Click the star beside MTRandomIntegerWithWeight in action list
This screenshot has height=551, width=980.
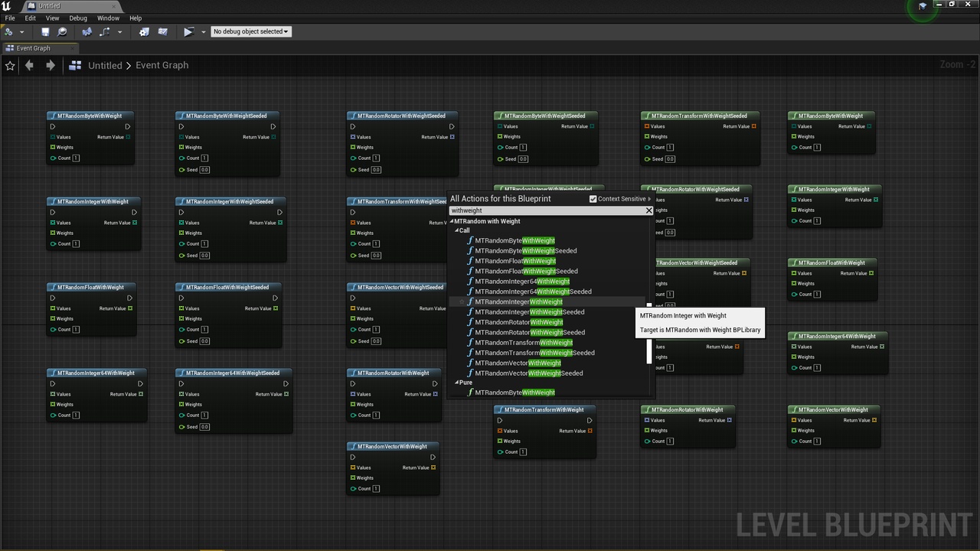(x=461, y=302)
